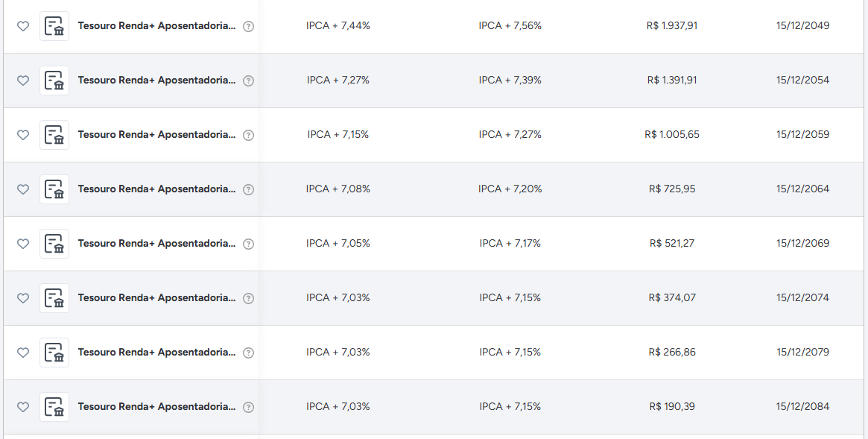Toggle heart for bond maturing 15/12/2054
This screenshot has width=868, height=439.
point(22,80)
